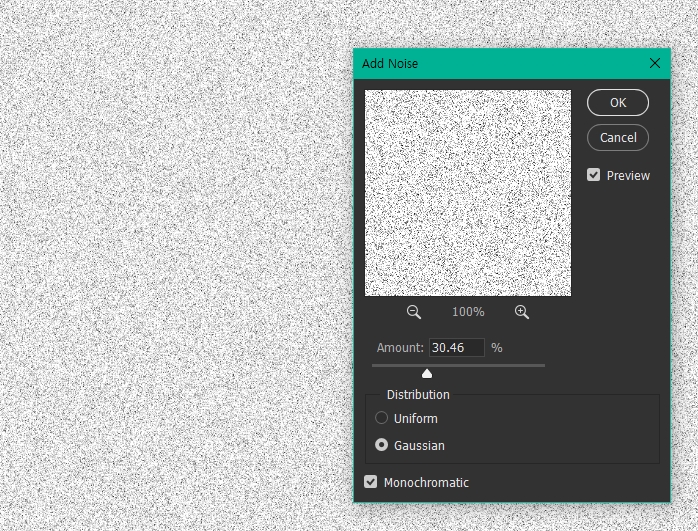
Task: Click the Amount value field
Action: (x=457, y=348)
